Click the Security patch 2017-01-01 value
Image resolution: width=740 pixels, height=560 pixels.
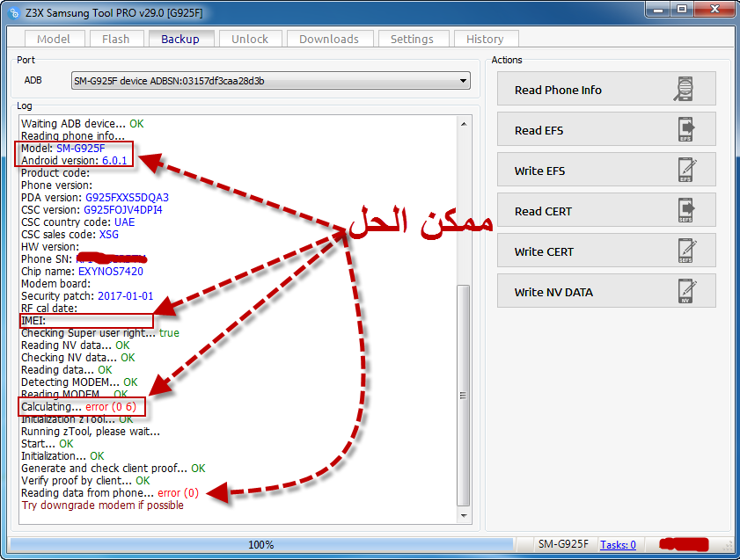126,296
